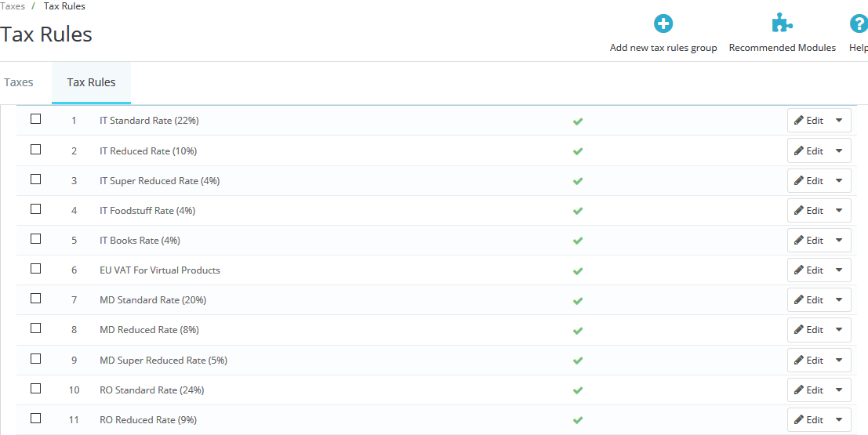
Task: Expand action dropdown for EU VAT For Virtual Products
Action: (839, 270)
